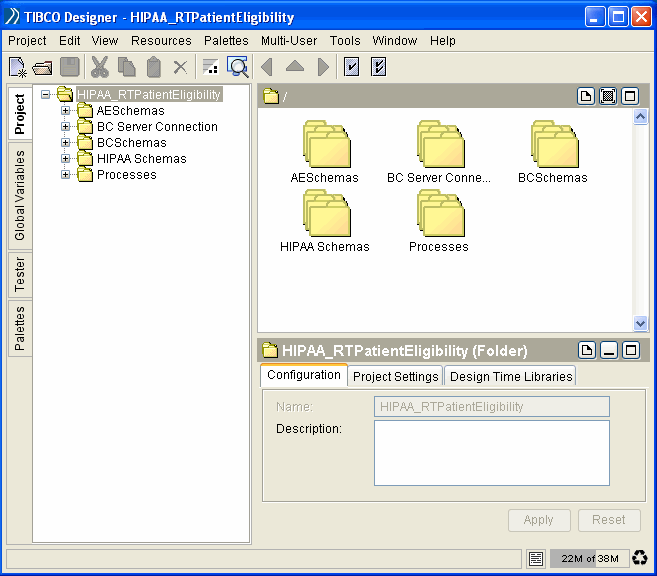Click the double checkmark Validate icon

(378, 67)
